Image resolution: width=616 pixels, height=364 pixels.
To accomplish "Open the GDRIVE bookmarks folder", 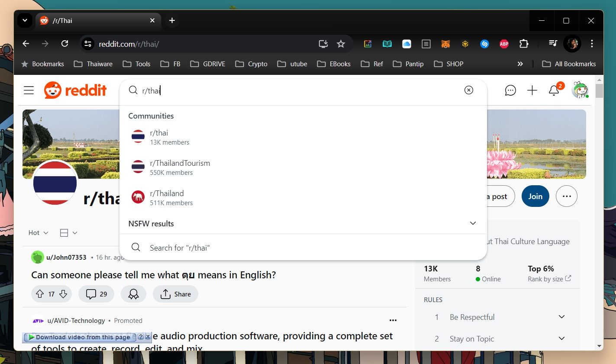I will 208,64.
